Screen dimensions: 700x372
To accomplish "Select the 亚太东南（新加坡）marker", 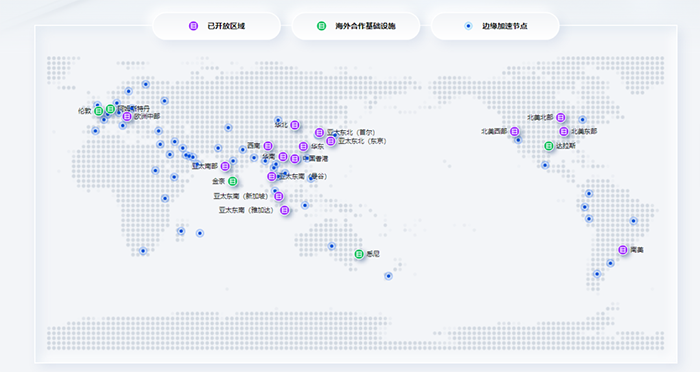I will [279, 196].
